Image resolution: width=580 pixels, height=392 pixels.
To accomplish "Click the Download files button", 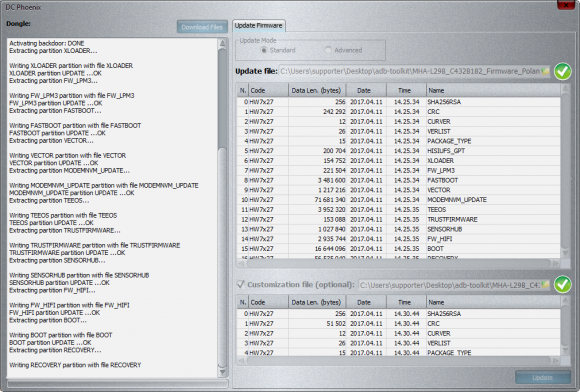I will [x=202, y=27].
